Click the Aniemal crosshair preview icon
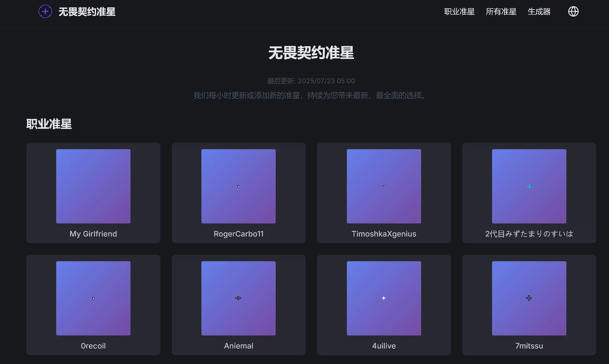 click(x=238, y=298)
